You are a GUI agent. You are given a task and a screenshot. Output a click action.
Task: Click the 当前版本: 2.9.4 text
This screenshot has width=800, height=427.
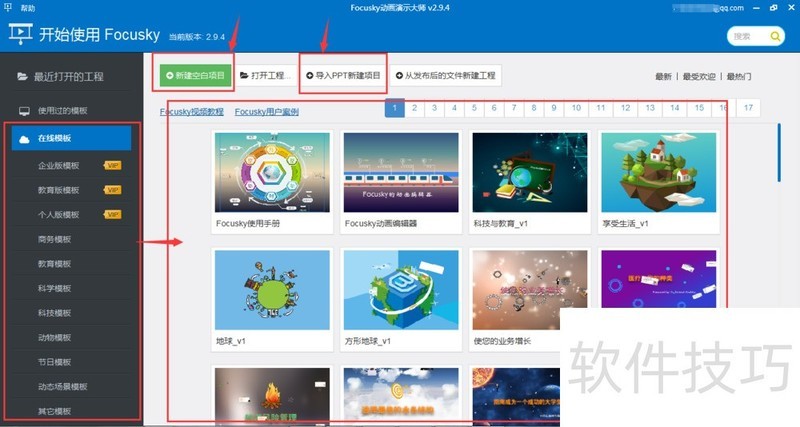click(197, 37)
